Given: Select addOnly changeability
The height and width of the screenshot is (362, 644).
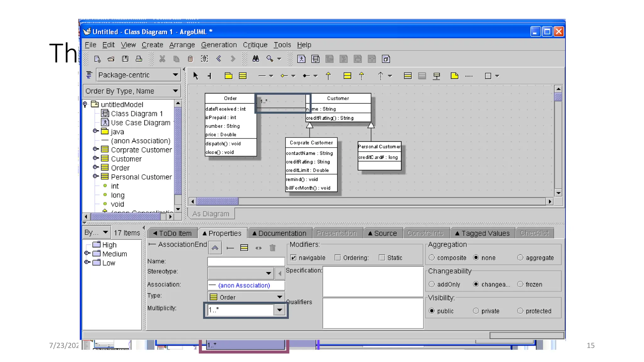Looking at the screenshot, I should pos(432,284).
